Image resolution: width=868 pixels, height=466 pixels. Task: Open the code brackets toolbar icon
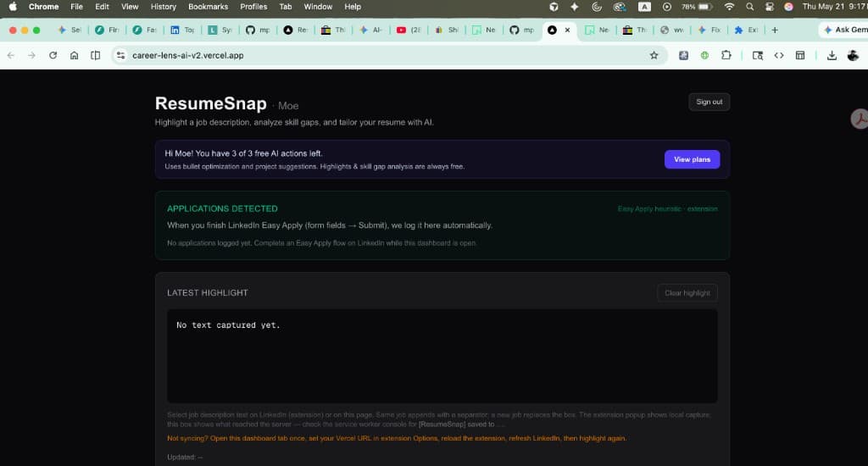click(x=779, y=55)
